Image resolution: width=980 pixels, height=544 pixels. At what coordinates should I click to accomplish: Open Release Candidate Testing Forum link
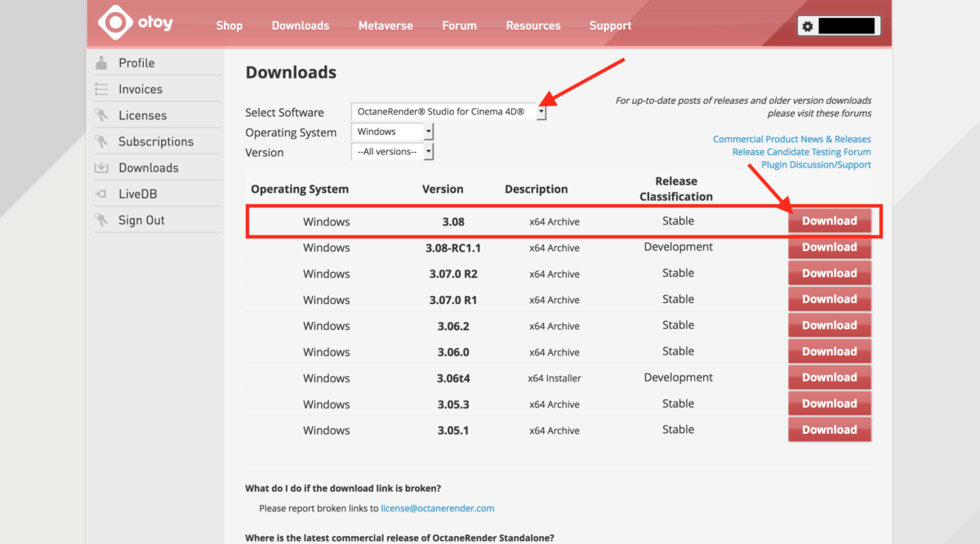click(x=802, y=152)
